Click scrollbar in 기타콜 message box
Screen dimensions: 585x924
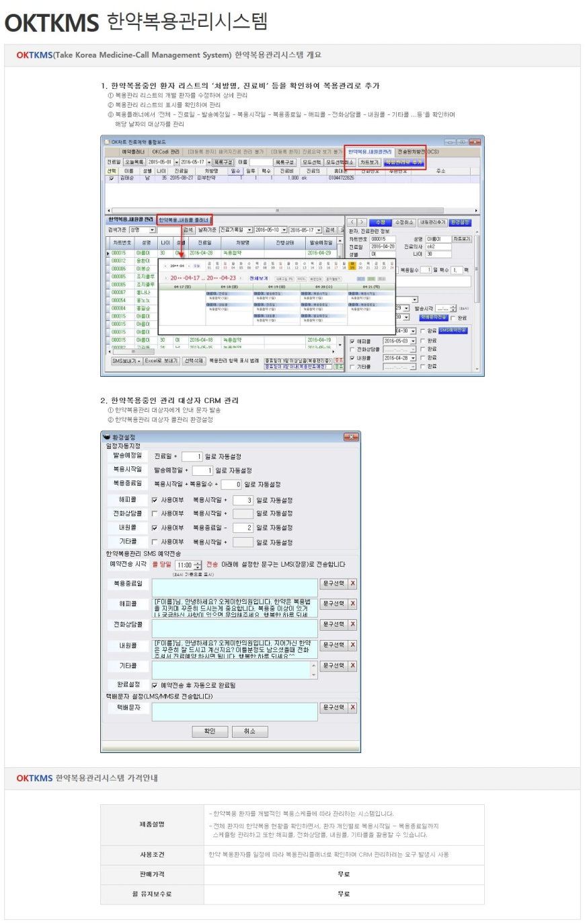313,670
